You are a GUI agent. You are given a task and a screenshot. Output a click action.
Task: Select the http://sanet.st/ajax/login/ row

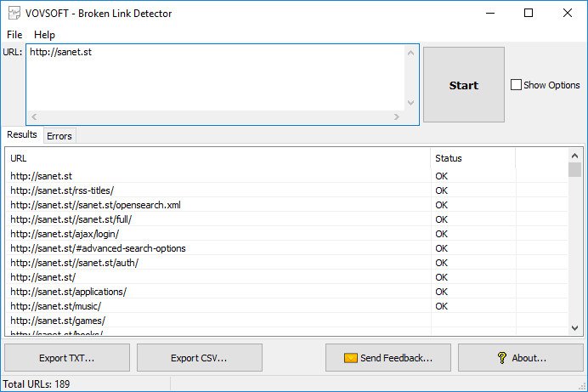click(x=287, y=234)
